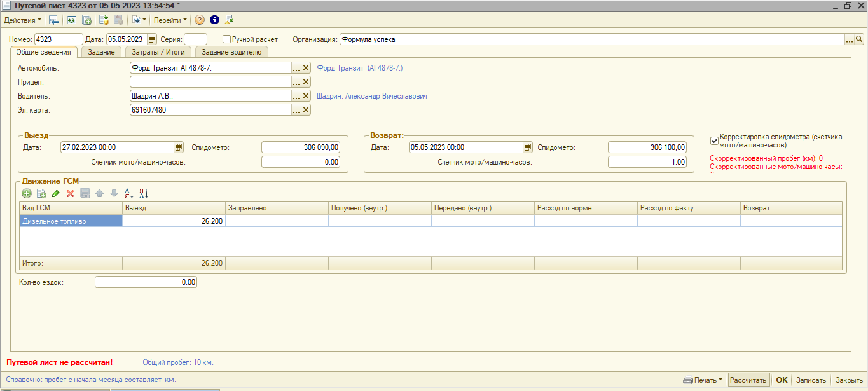868x391 pixels.
Task: Sort fuel rows ascending А-Я
Action: click(x=129, y=193)
